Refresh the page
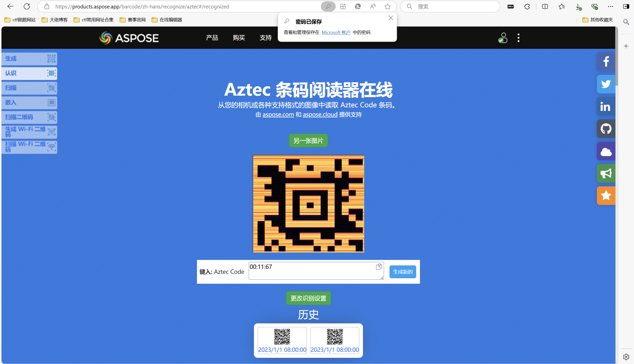This screenshot has width=634, height=364. pos(27,6)
